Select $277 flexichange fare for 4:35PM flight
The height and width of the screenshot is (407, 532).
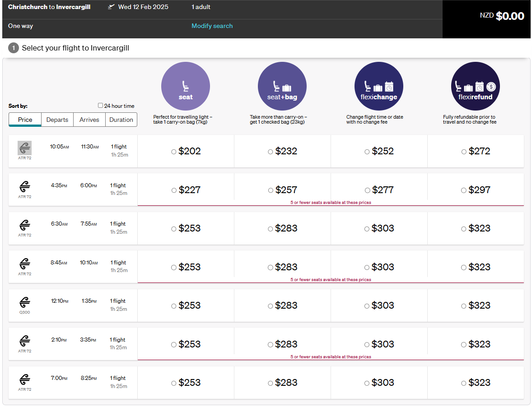coord(368,190)
